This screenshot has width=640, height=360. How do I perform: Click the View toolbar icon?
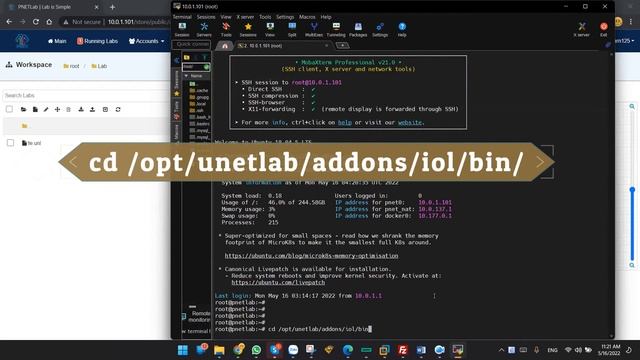(x=270, y=29)
